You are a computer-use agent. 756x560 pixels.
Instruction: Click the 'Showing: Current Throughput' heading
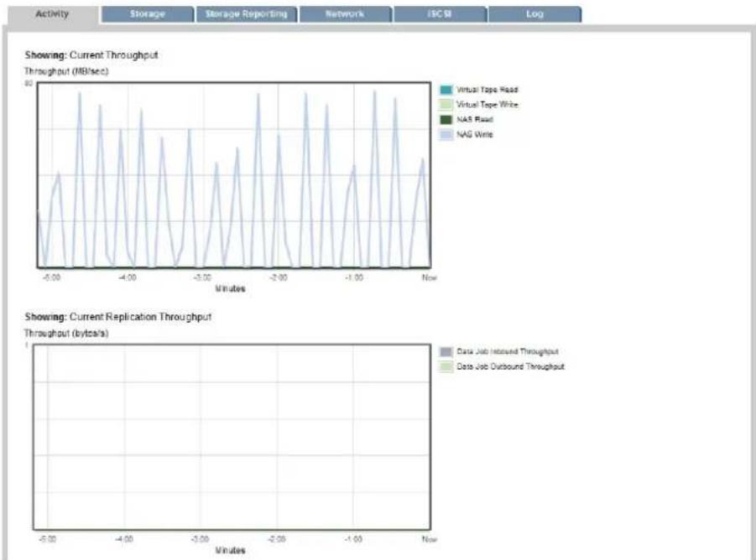tap(91, 55)
